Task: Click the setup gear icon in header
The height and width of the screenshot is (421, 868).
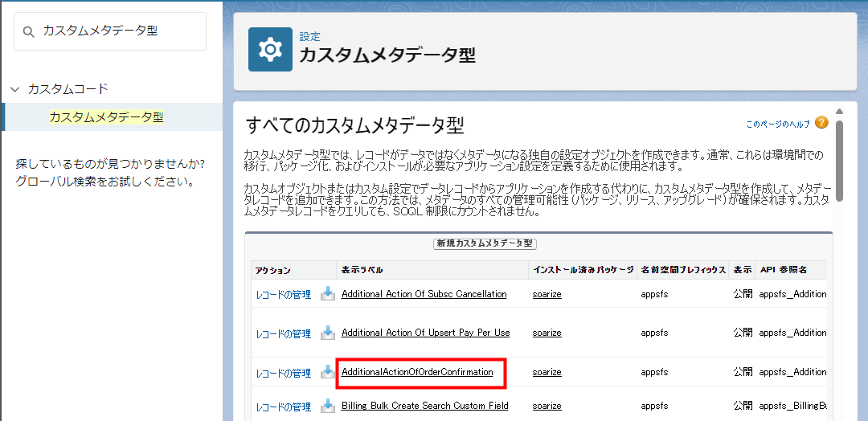Action: 270,50
